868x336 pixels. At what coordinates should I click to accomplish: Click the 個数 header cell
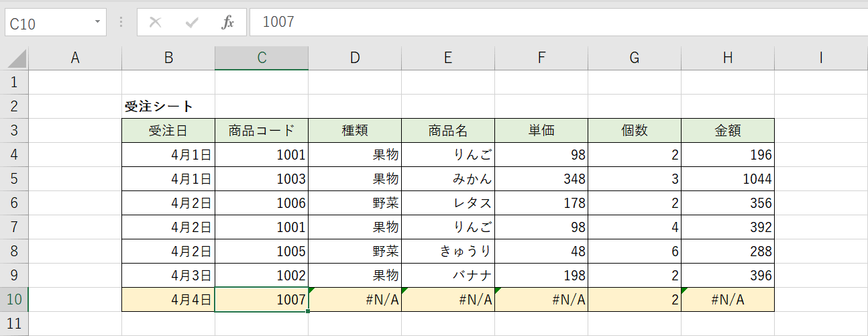[x=635, y=131]
